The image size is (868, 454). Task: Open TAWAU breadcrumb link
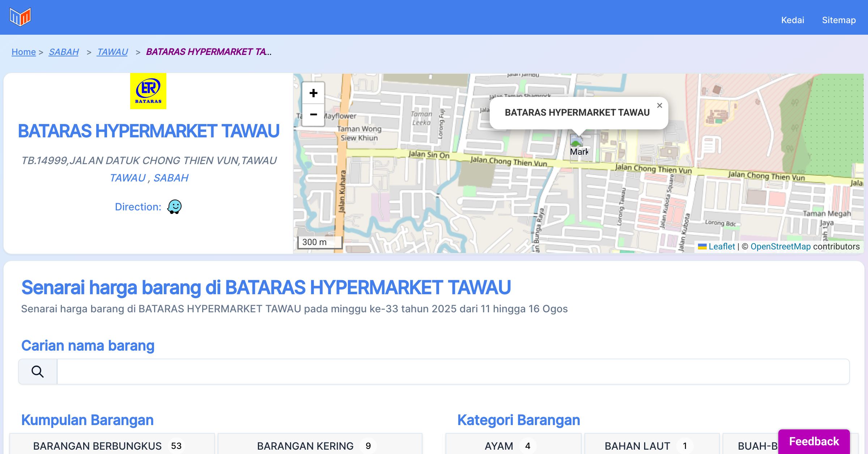112,52
